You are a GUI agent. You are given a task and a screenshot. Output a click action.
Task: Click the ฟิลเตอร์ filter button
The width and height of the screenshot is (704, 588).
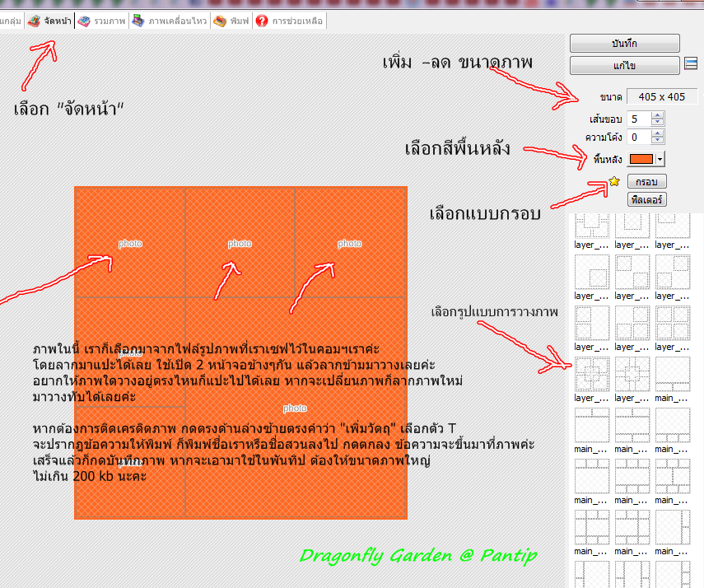[x=646, y=199]
